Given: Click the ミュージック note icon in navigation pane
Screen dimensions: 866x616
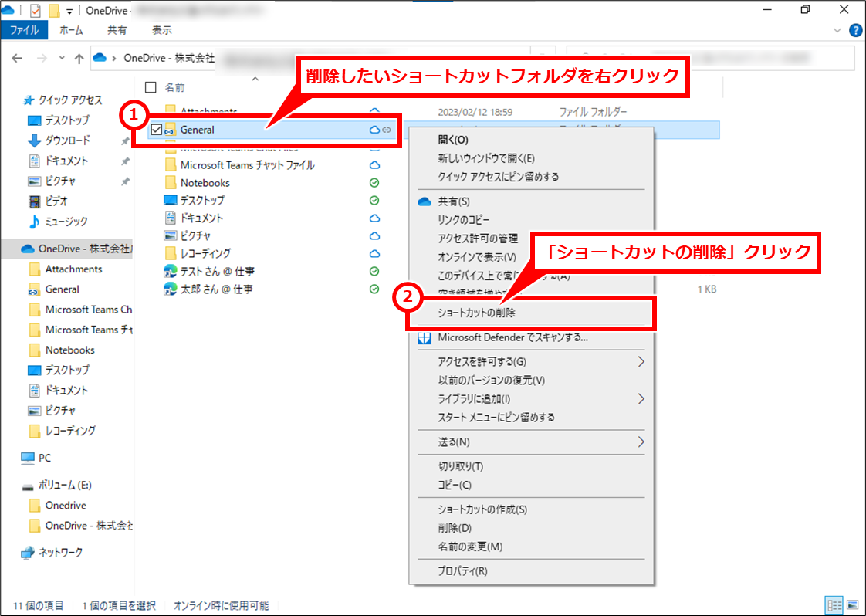Looking at the screenshot, I should coord(34,222).
